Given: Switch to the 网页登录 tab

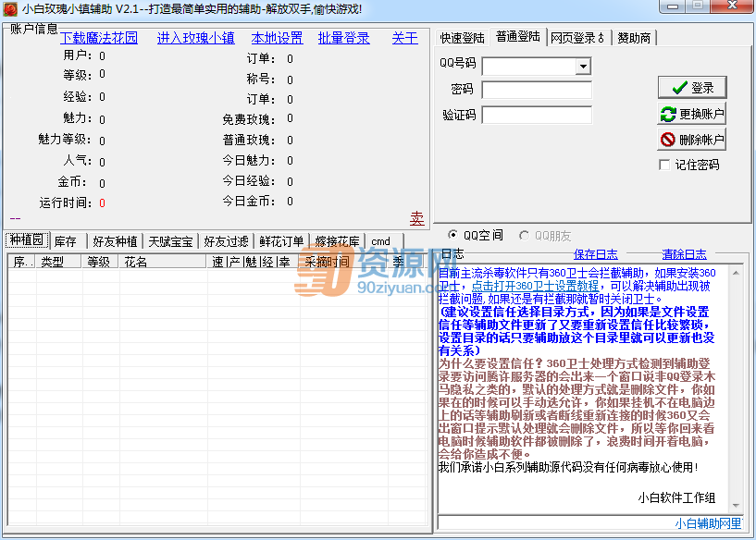Looking at the screenshot, I should point(578,38).
